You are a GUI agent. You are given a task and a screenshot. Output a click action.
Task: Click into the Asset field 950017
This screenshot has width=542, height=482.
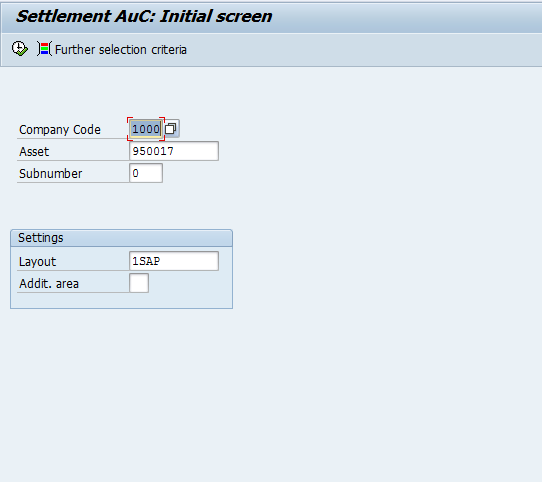[174, 151]
